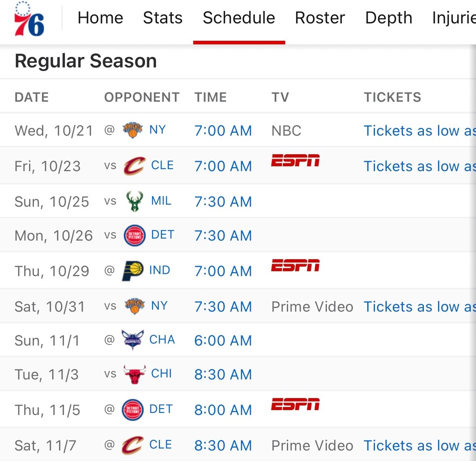Image resolution: width=476 pixels, height=461 pixels.
Task: Go to the Depth tab
Action: tap(389, 18)
